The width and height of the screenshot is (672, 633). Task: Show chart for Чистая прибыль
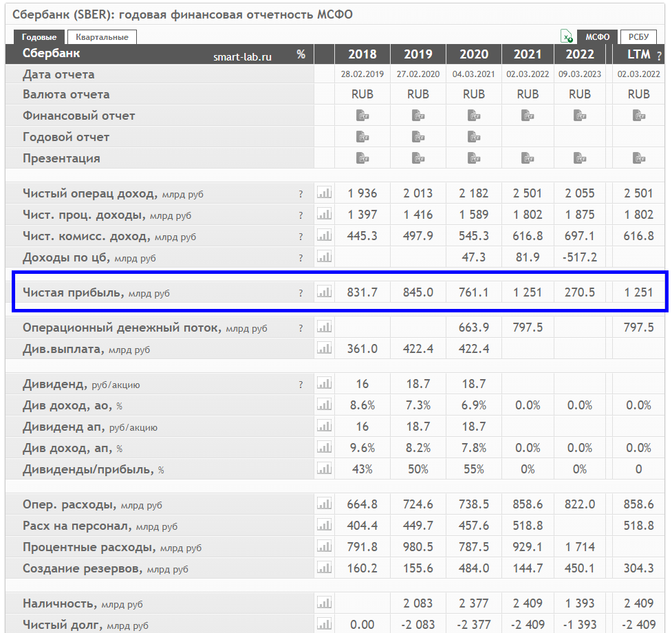pos(325,292)
